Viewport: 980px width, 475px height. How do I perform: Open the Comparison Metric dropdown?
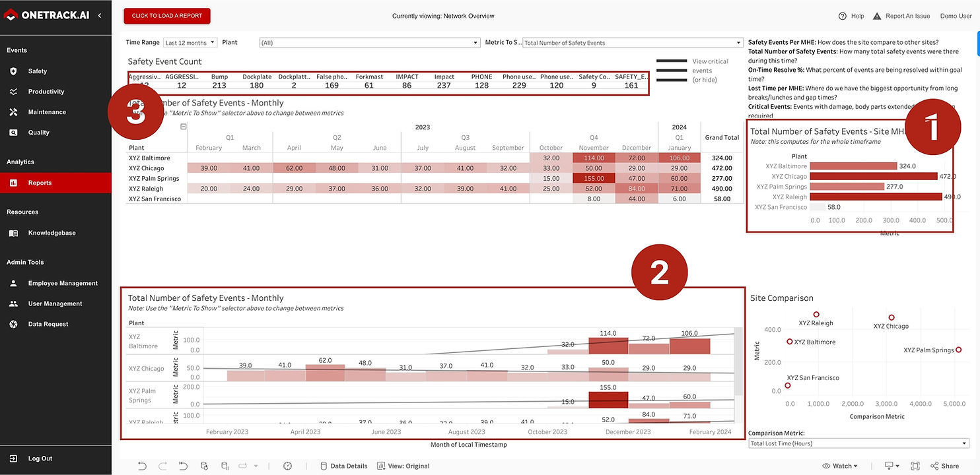click(x=858, y=443)
